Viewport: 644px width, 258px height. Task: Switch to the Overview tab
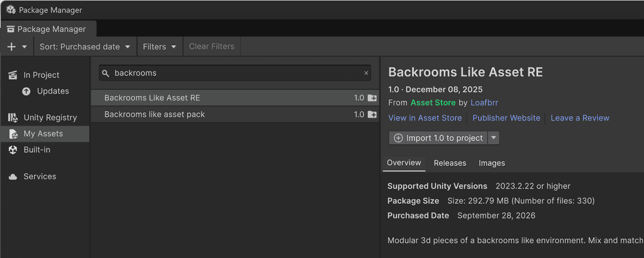[404, 163]
